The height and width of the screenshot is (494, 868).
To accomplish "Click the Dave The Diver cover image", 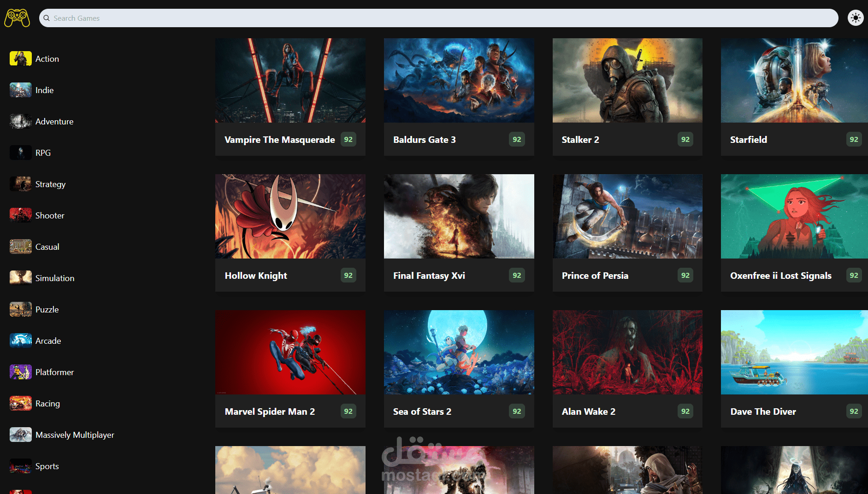I will pyautogui.click(x=794, y=352).
